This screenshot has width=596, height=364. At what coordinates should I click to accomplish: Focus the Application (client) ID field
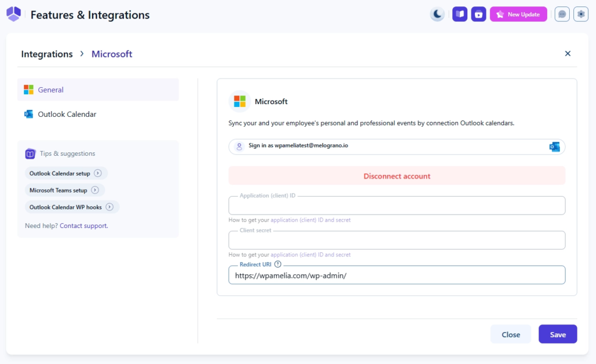[x=396, y=206]
